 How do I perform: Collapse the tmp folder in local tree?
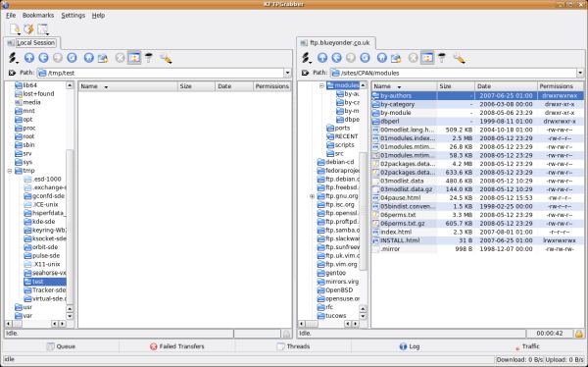(x=10, y=171)
